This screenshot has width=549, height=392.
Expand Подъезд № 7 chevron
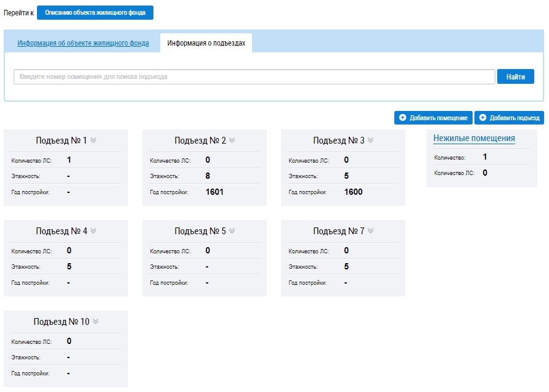[370, 231]
